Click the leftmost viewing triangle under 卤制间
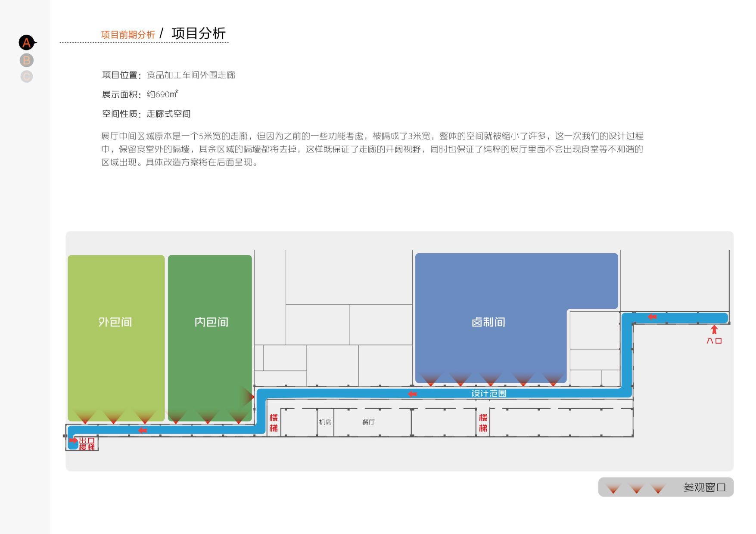 tap(430, 379)
